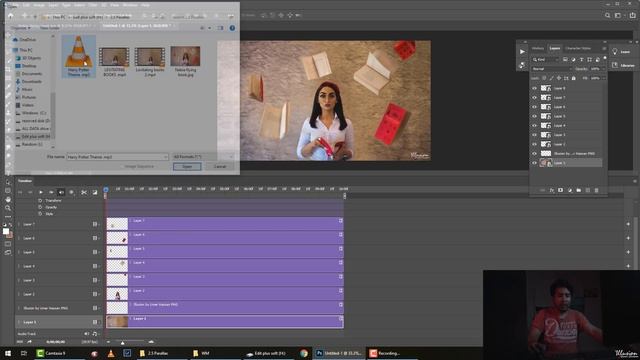Toggle the Transform keyframe stopwatch
The height and width of the screenshot is (360, 640).
pos(40,200)
